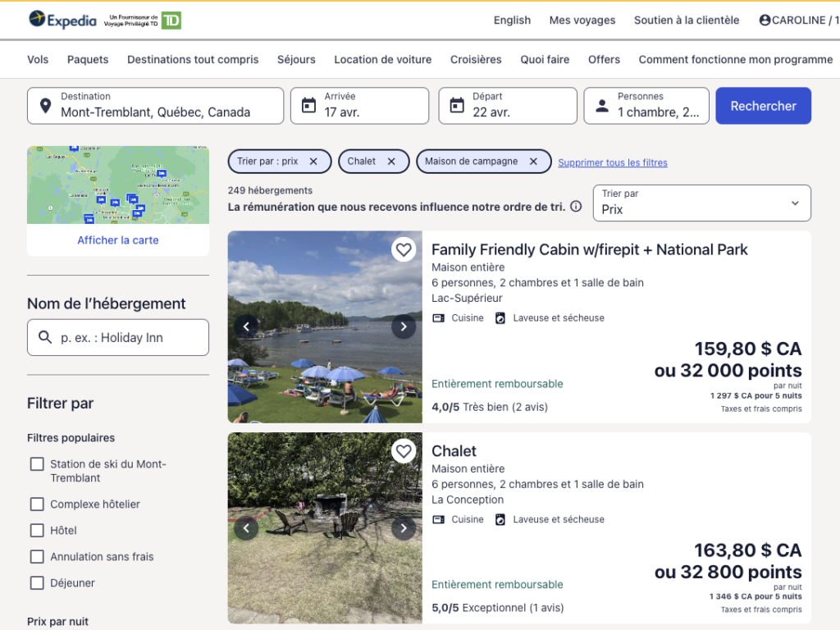Save the Family Friendly Cabin with the heart
Image resolution: width=840 pixels, height=630 pixels.
(404, 249)
